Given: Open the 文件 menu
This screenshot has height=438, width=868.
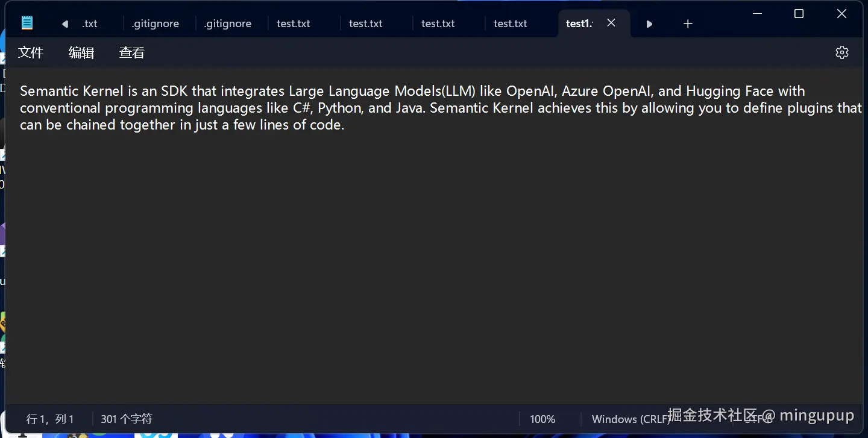Looking at the screenshot, I should pyautogui.click(x=31, y=52).
